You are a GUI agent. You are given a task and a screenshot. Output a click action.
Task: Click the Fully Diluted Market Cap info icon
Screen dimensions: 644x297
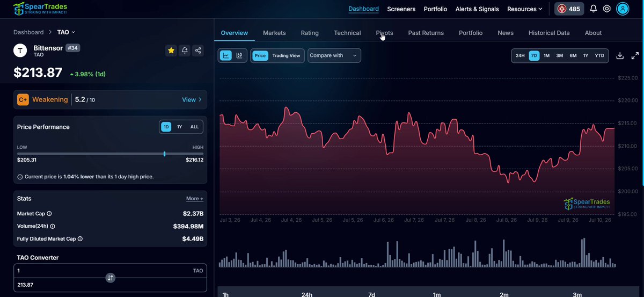(x=80, y=238)
